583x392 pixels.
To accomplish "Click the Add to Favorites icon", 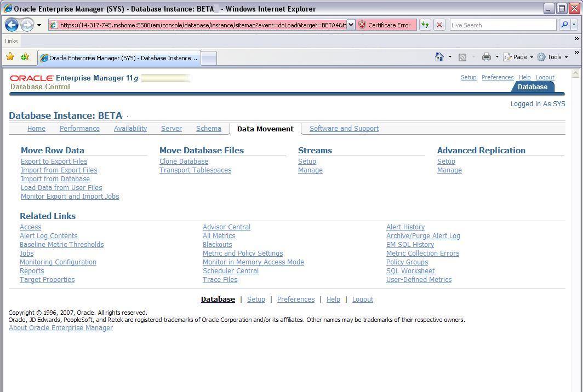I will (25, 56).
